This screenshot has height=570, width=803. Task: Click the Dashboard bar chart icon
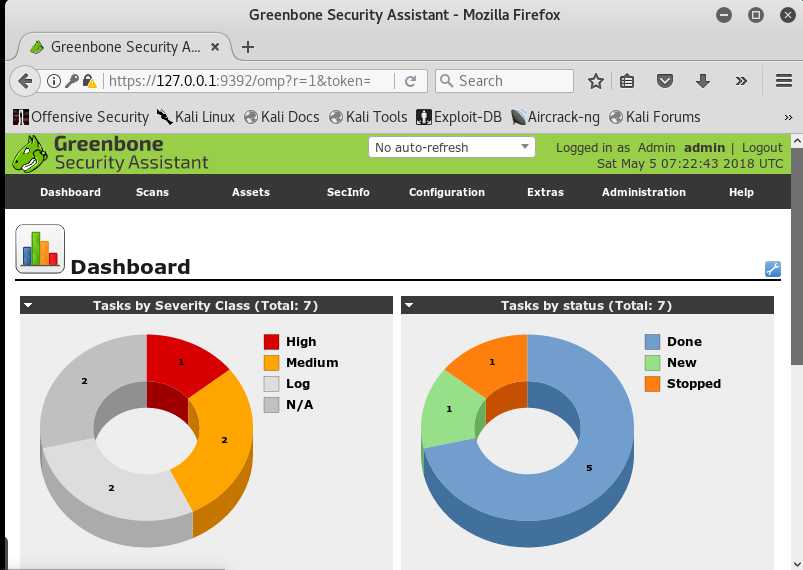click(x=40, y=249)
